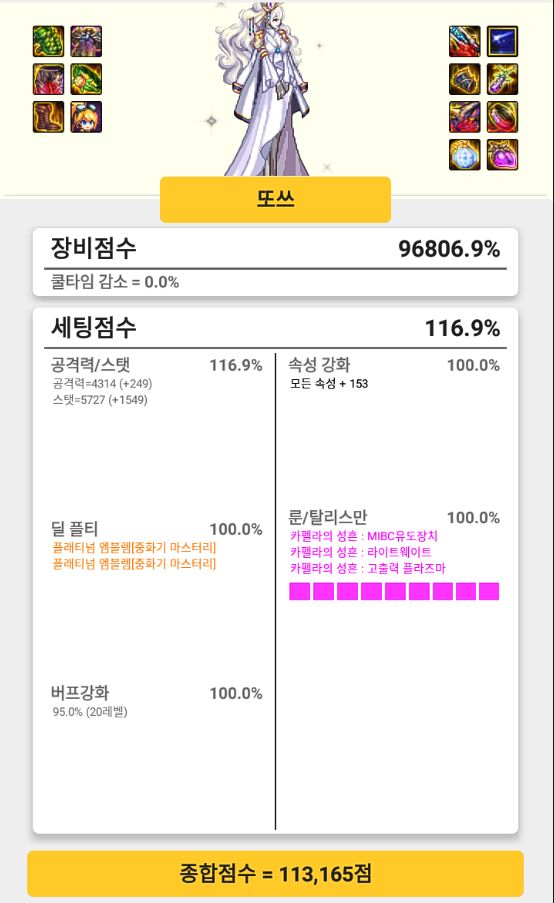This screenshot has height=903, width=554.
Task: Open the blonde chibi character creature icon
Action: (x=86, y=117)
